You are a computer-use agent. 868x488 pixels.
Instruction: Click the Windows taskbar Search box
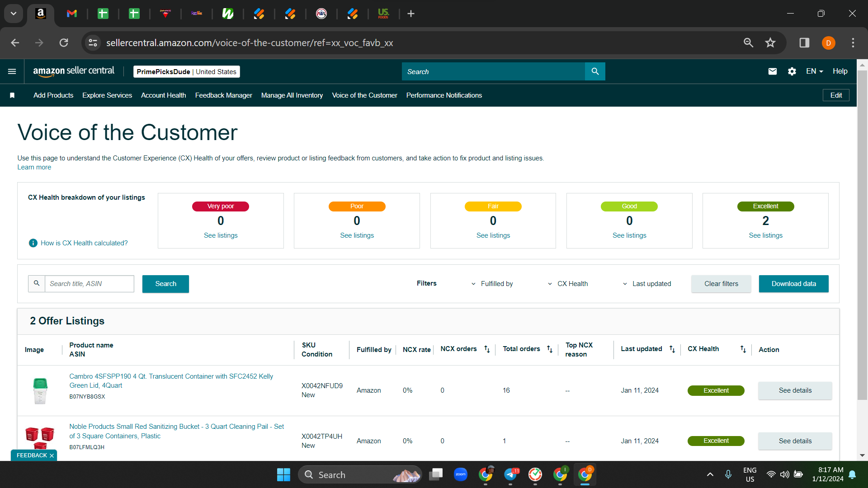pos(360,475)
